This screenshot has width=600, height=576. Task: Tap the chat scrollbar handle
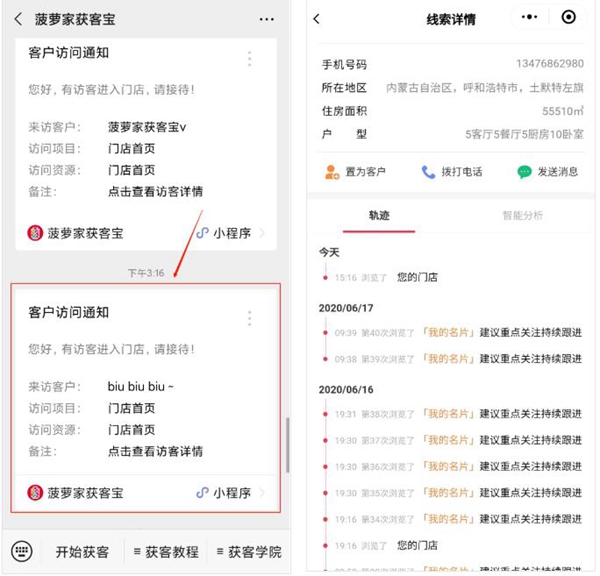[288, 445]
